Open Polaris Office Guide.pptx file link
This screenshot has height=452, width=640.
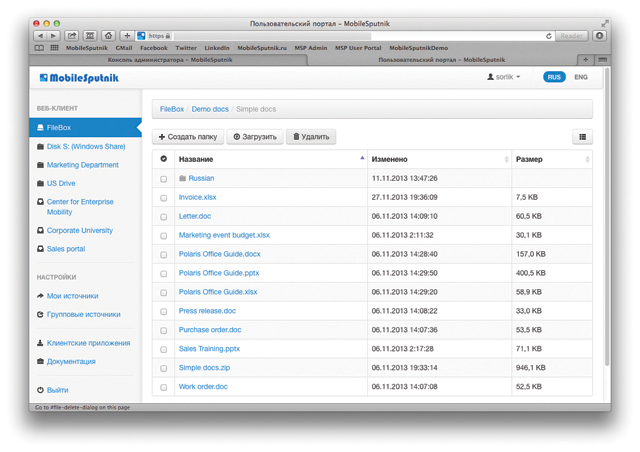tap(219, 273)
